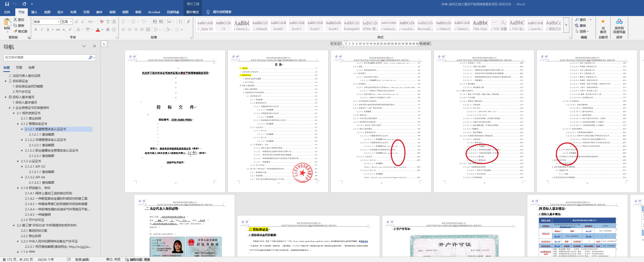The image size is (644, 262).
Task: Click the 查找 find magnifier button
Action: [x=580, y=20]
